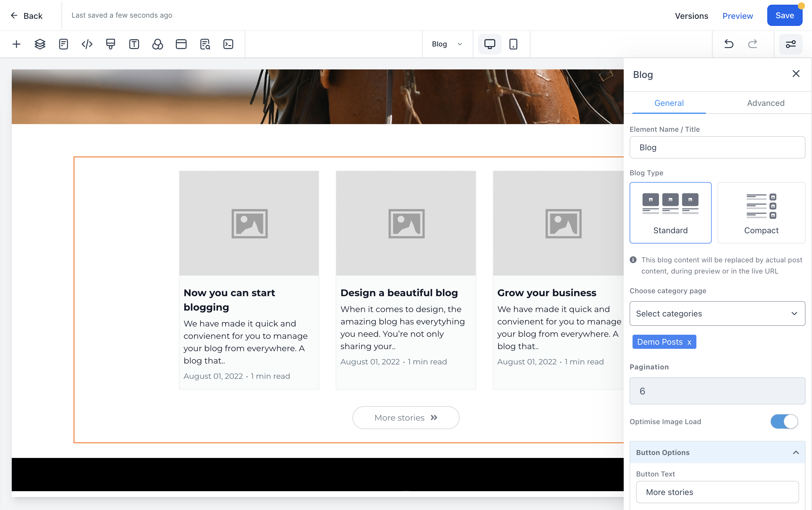Select the 'Design a beautiful blog' post image
Viewport: 812px width, 510px height.
tap(406, 223)
